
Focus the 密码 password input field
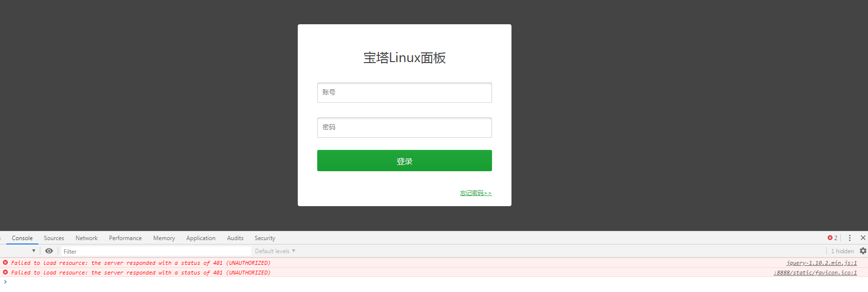click(x=405, y=128)
